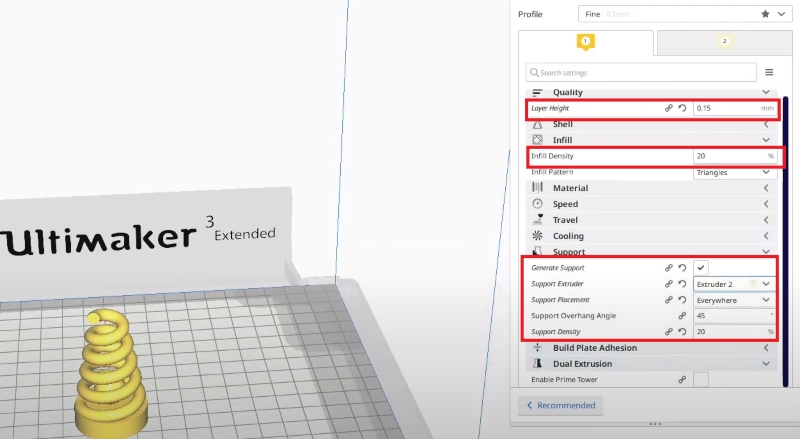Viewport: 800px width, 439px height.
Task: Click the link icon for Support Placement
Action: (668, 300)
